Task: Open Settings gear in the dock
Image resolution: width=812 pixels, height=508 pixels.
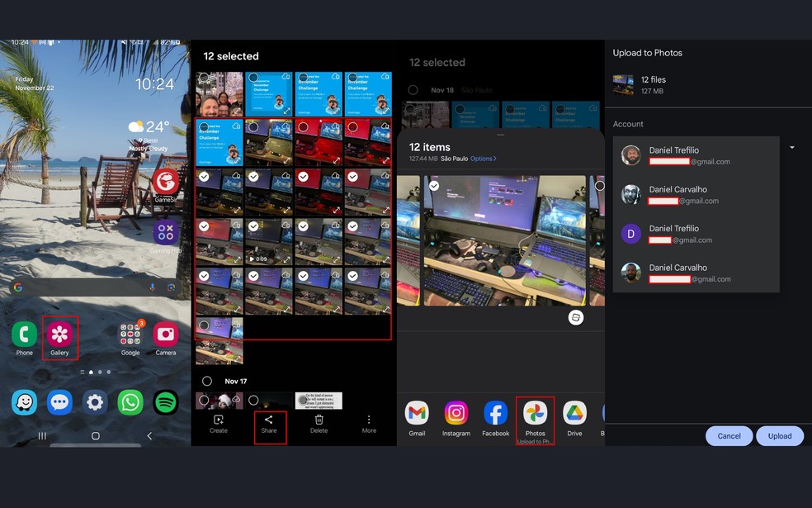Action: coord(95,402)
